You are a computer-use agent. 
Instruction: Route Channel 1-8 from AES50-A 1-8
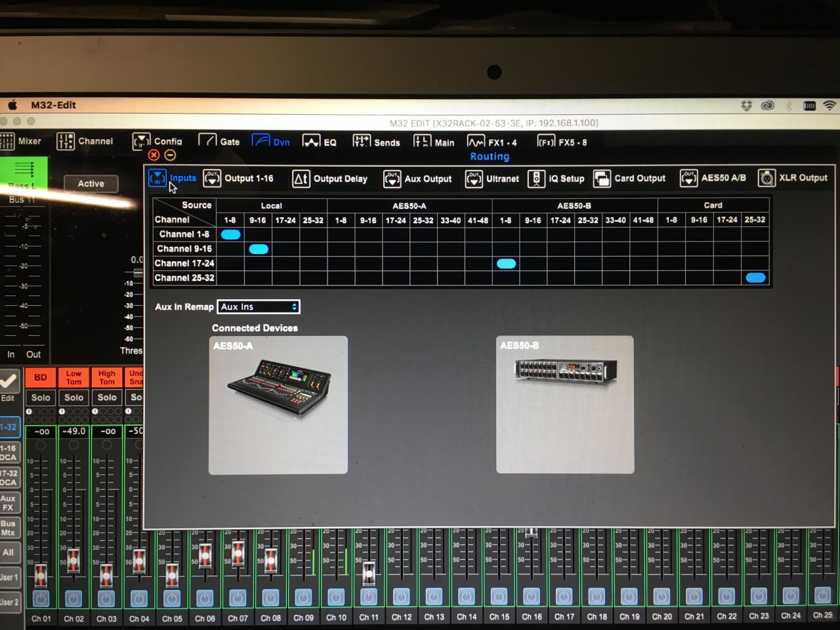point(341,234)
